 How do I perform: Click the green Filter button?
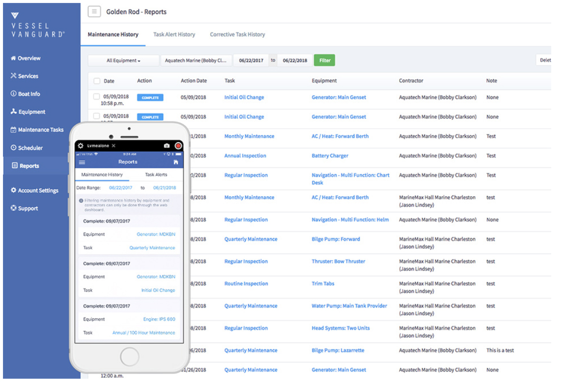point(324,60)
